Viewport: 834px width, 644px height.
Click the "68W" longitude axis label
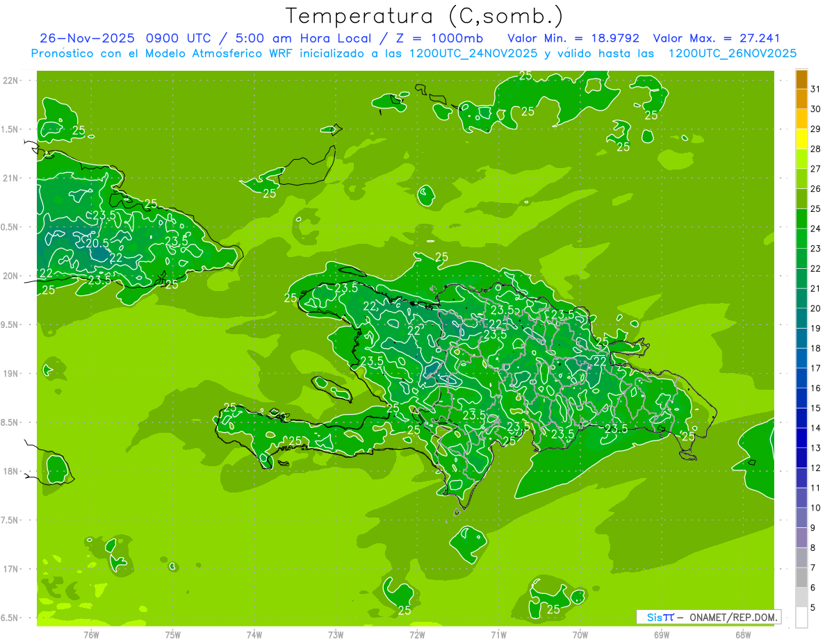[x=743, y=635]
